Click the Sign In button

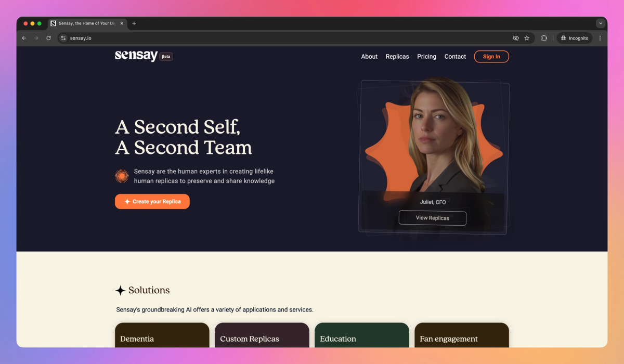pyautogui.click(x=491, y=57)
